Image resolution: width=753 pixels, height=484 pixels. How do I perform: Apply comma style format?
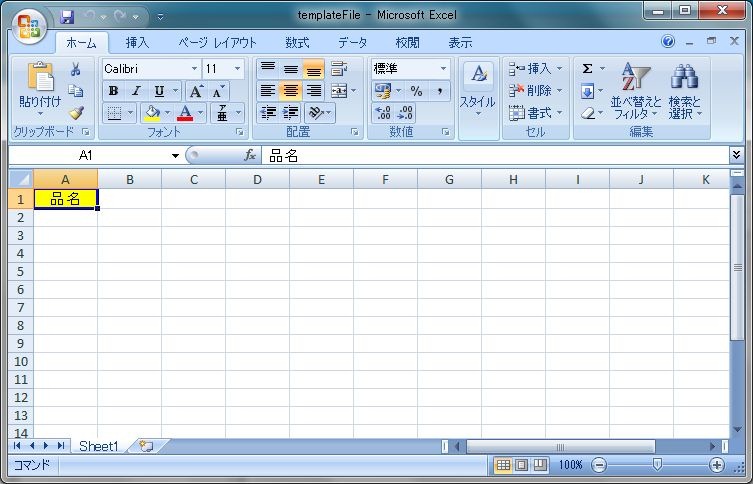tap(439, 91)
